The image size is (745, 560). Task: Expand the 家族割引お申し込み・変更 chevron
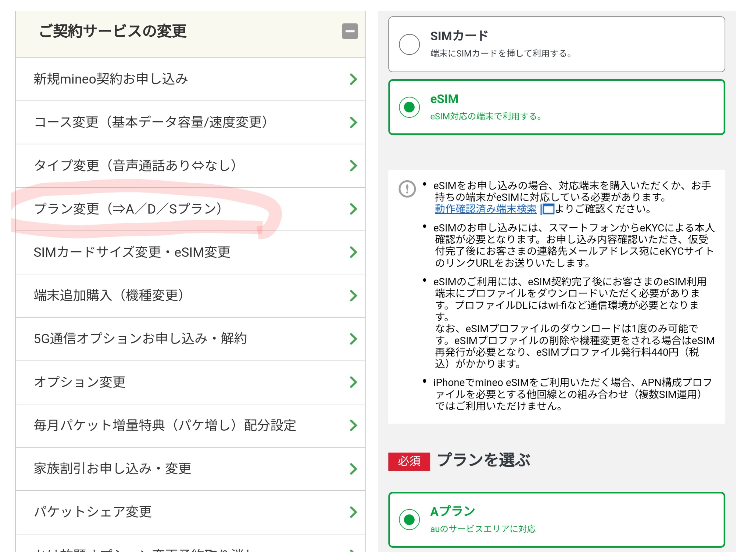tap(353, 469)
